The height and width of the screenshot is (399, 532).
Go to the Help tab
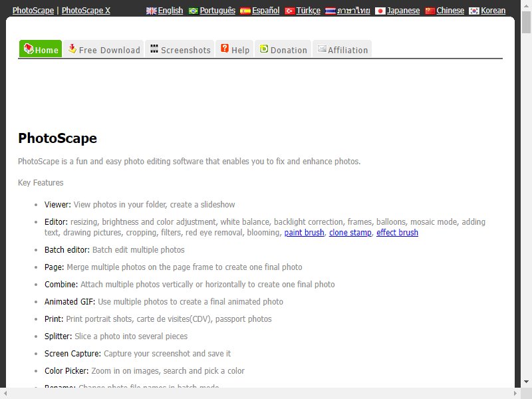[235, 49]
